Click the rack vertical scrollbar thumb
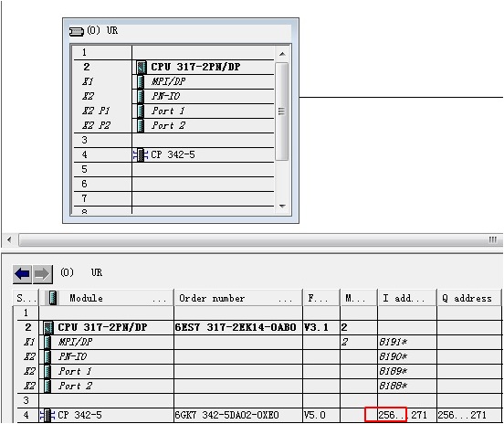The image size is (504, 424). pos(282,111)
